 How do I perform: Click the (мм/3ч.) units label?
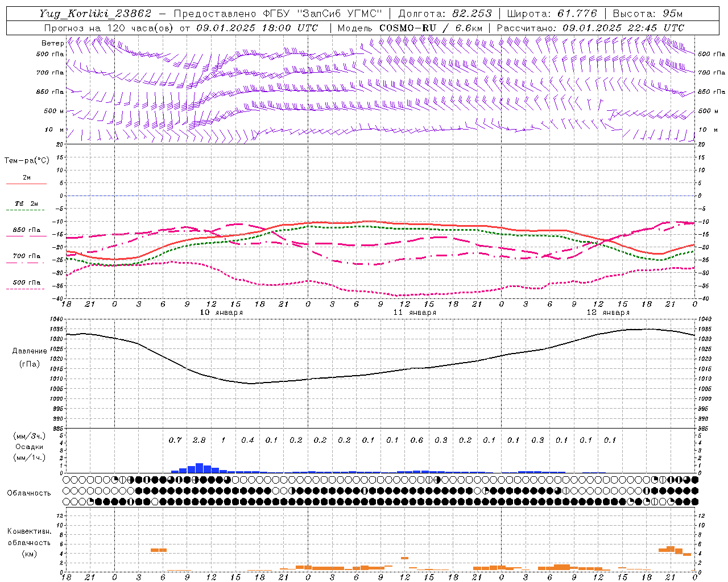click(x=29, y=436)
